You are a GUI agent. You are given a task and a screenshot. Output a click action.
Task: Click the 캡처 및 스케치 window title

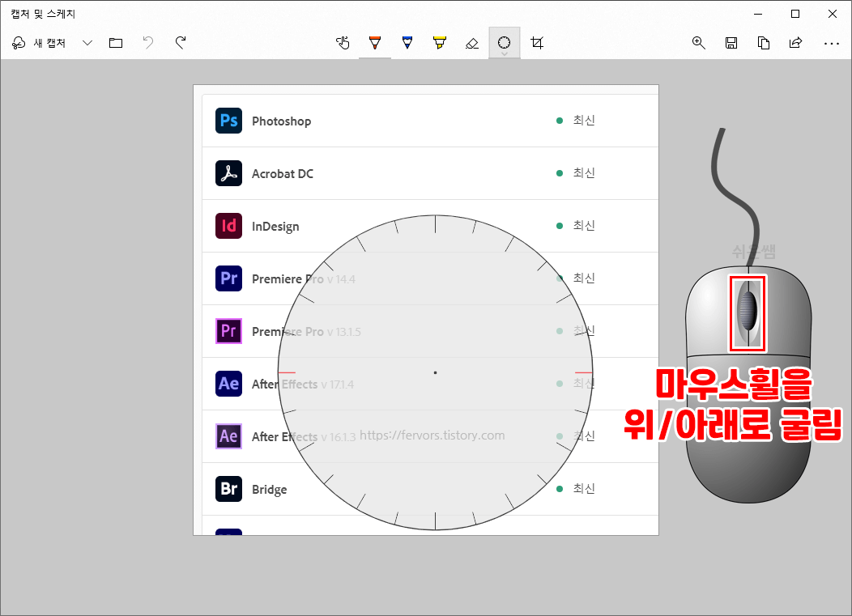(x=43, y=14)
